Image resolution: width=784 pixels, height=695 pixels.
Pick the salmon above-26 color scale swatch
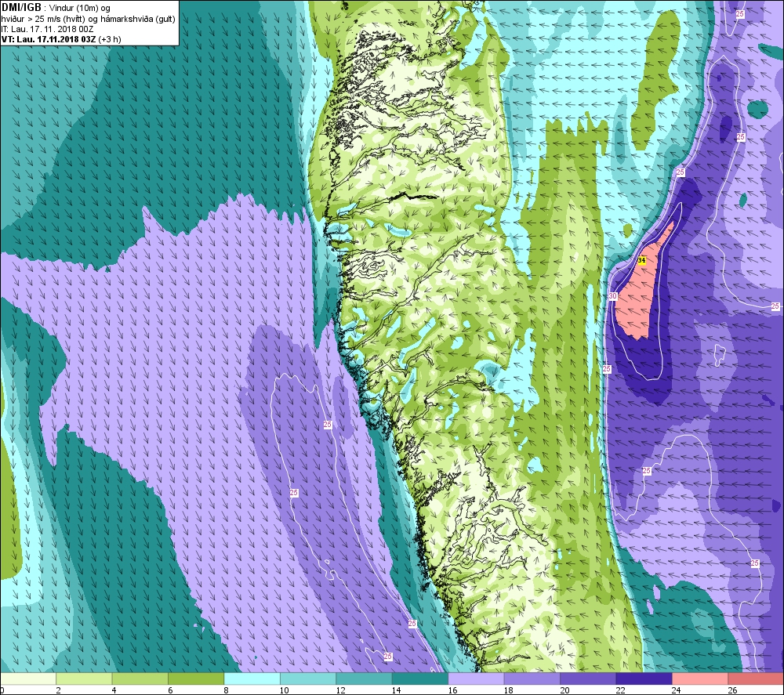pyautogui.click(x=756, y=679)
